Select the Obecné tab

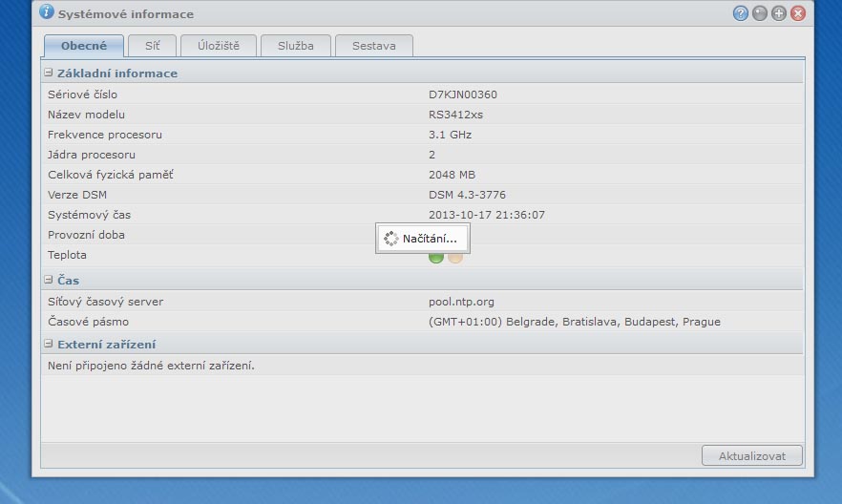pos(84,46)
